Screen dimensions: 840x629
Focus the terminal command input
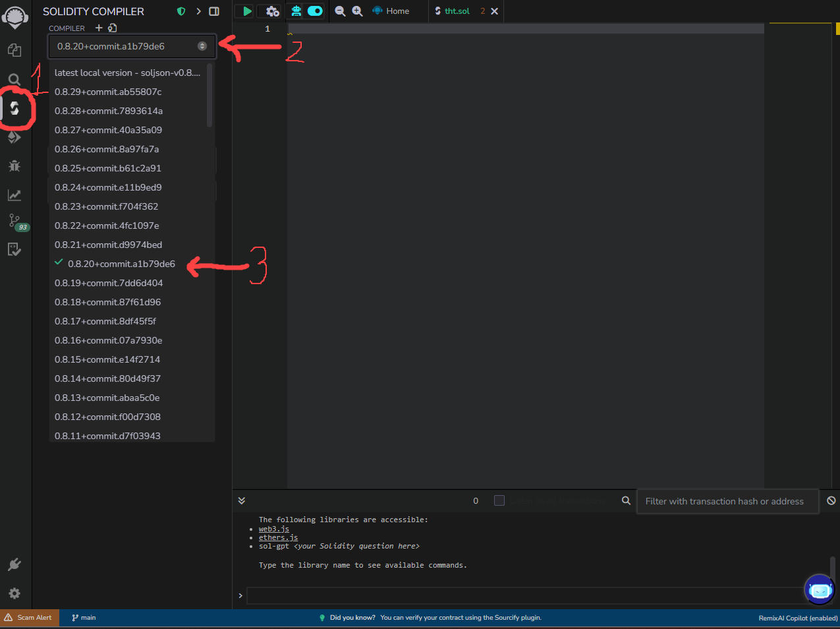pyautogui.click(x=527, y=595)
